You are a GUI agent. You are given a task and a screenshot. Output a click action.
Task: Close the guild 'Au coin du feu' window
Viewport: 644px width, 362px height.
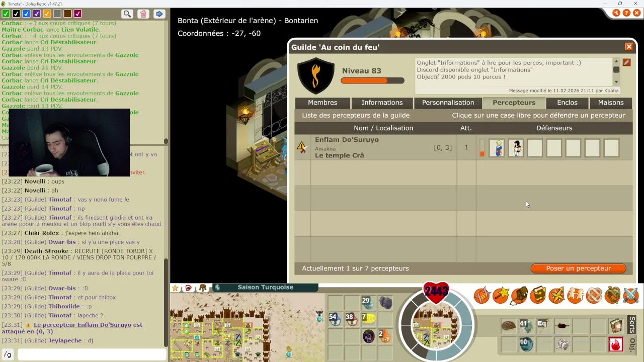coord(629,47)
